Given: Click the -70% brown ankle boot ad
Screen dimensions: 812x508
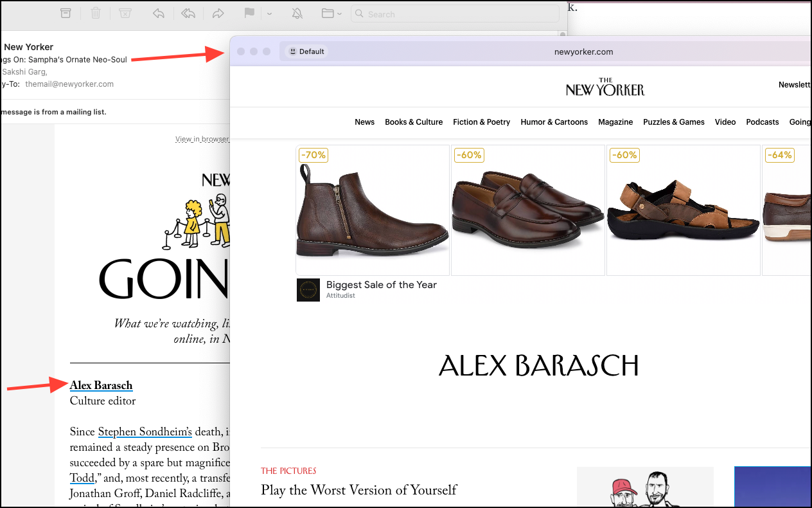Looking at the screenshot, I should (x=373, y=210).
